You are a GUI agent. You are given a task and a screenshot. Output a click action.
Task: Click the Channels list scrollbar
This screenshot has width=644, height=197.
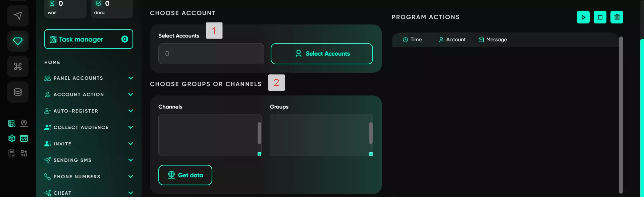(259, 133)
